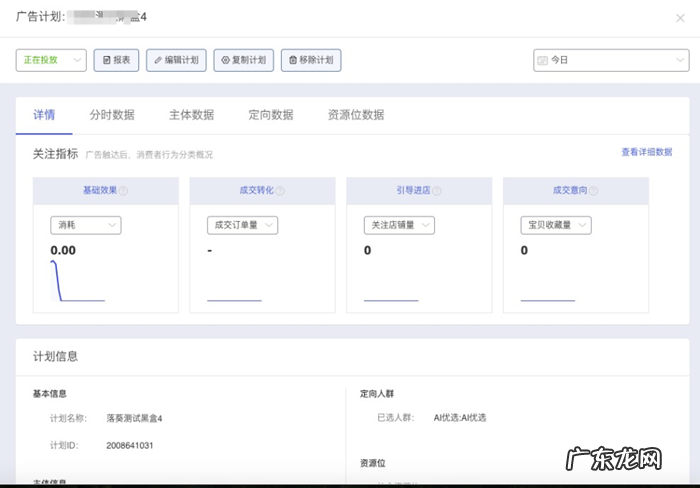
Task: Click the 资源位 heading
Action: click(373, 463)
